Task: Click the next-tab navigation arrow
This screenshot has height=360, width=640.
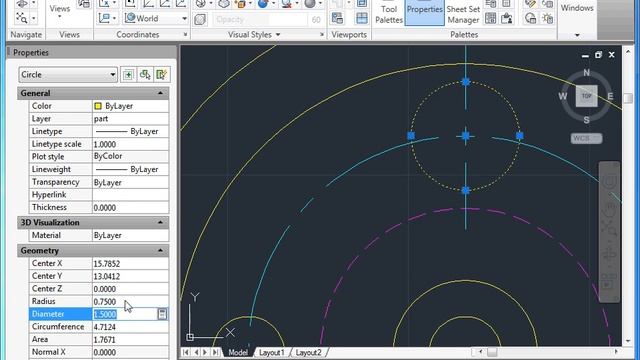Action: (x=205, y=352)
